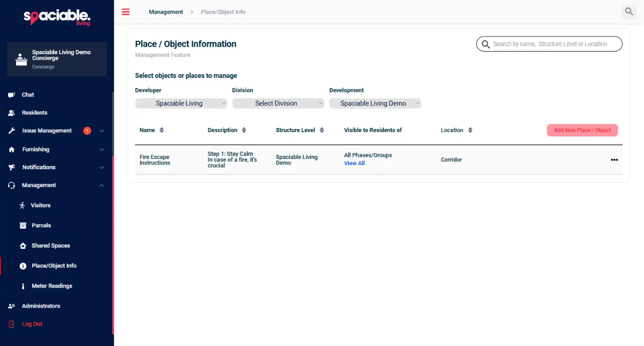The width and height of the screenshot is (644, 346).
Task: Click the Notifications megaphone icon
Action: 11,168
